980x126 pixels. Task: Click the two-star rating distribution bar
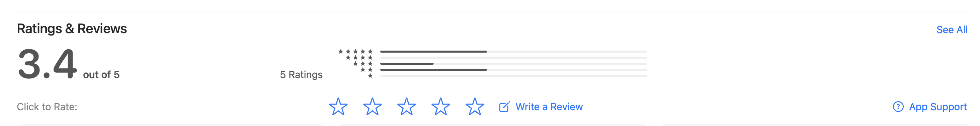513,70
